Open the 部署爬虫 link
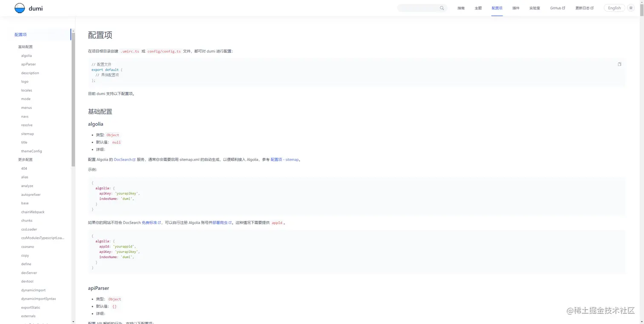 click(x=222, y=223)
